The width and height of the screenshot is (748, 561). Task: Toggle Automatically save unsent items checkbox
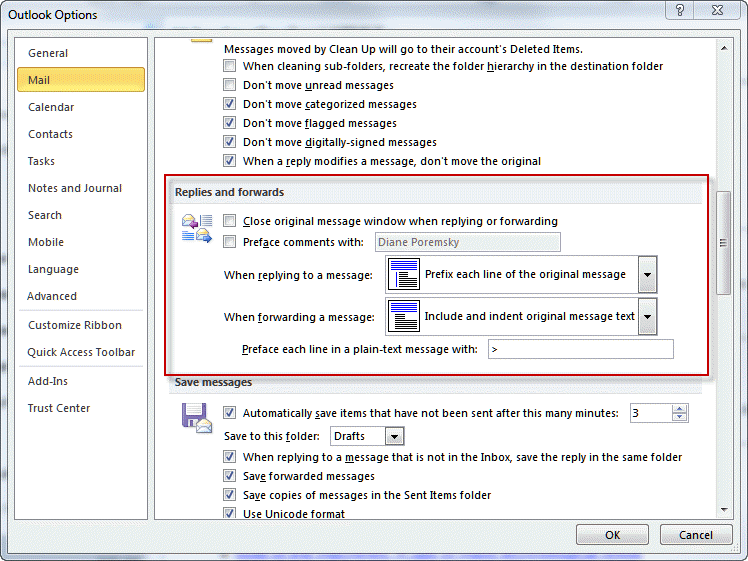click(x=229, y=413)
